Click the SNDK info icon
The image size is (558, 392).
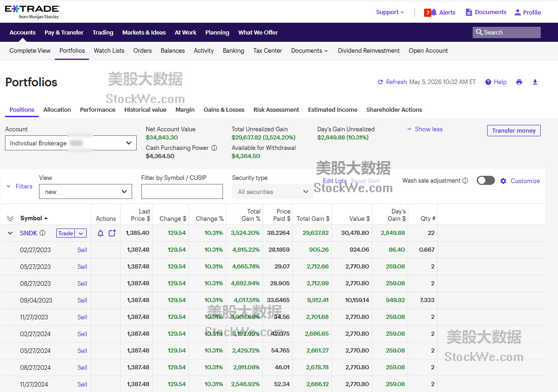click(x=42, y=233)
